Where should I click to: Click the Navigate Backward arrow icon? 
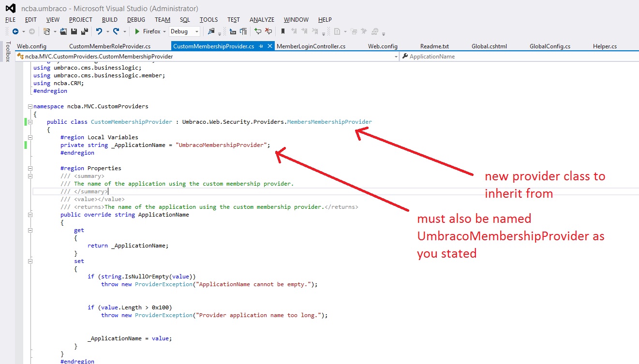tap(15, 31)
